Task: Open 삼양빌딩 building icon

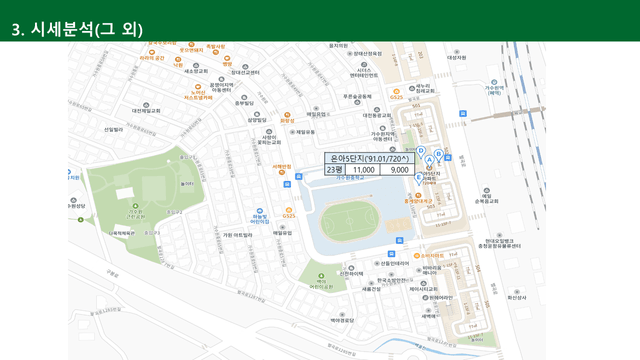Action: pos(257,115)
